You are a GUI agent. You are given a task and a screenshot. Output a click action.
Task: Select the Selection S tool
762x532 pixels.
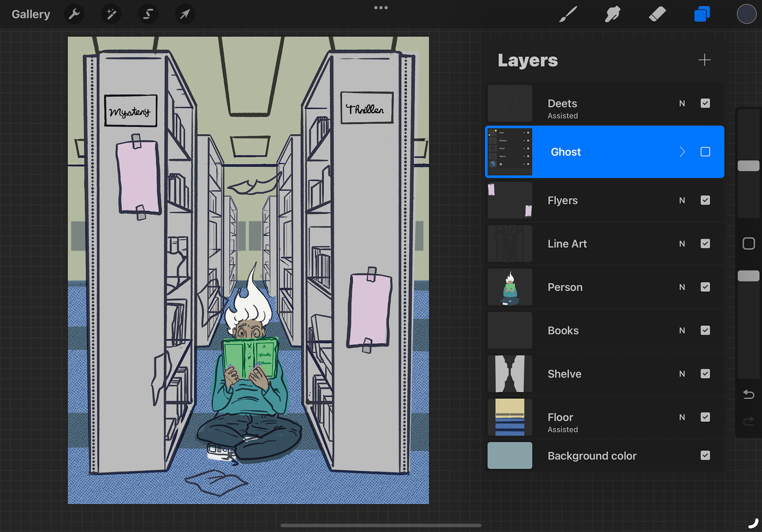pyautogui.click(x=148, y=14)
